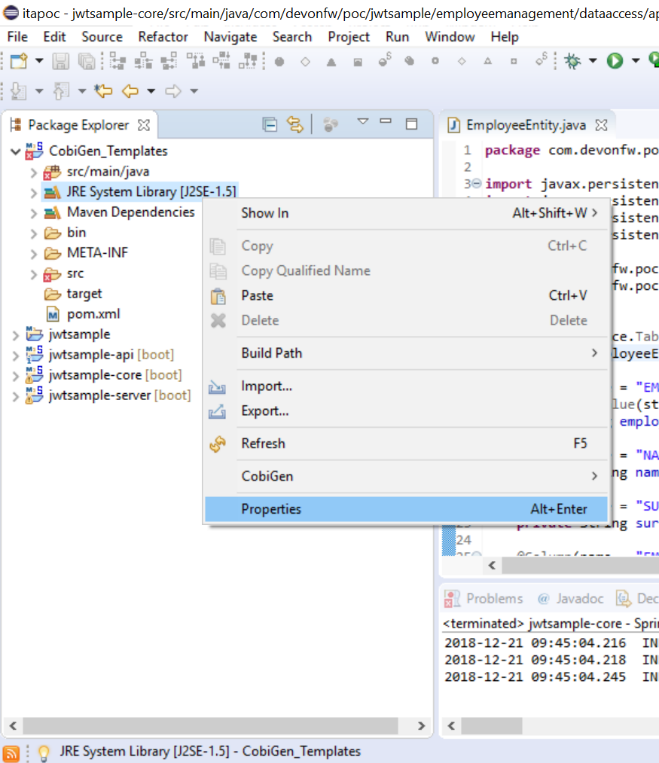Image resolution: width=659 pixels, height=763 pixels.
Task: Close the EmployeeEntity.java editor tab
Action: (602, 126)
